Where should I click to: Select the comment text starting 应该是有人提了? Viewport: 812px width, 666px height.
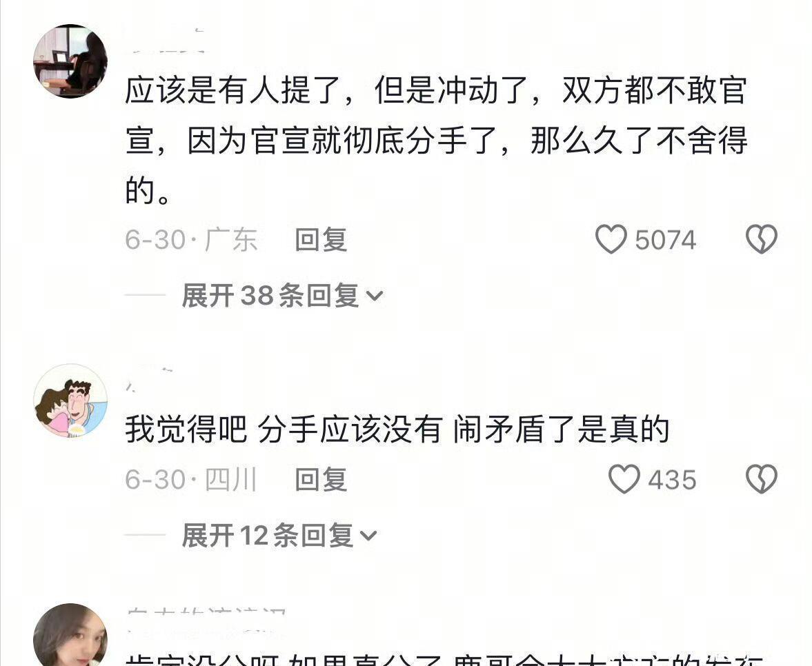(x=436, y=140)
